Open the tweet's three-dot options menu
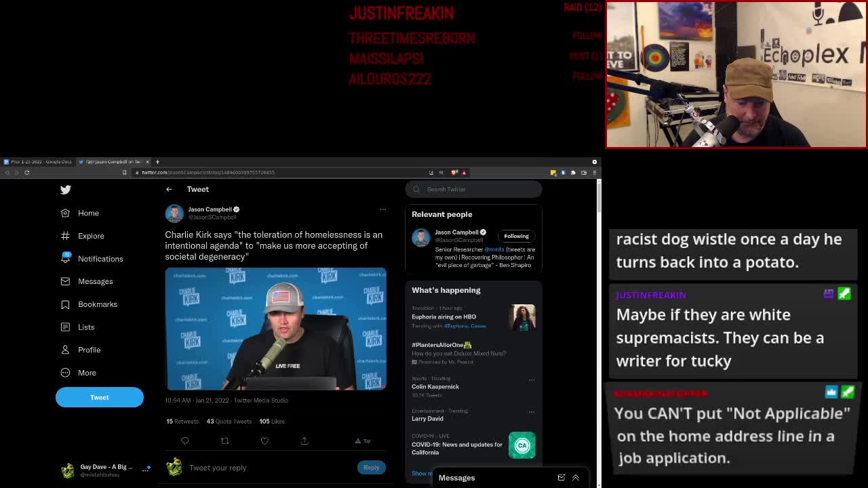The height and width of the screenshot is (488, 868). [x=382, y=209]
